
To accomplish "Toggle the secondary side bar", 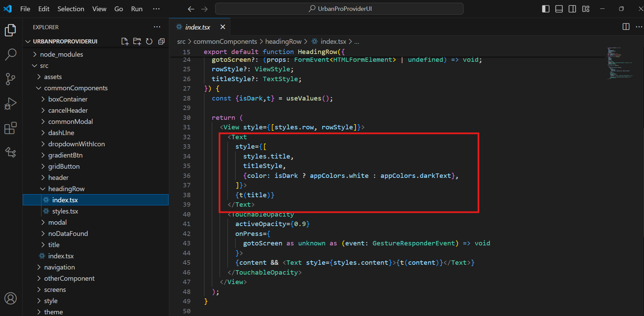I will pyautogui.click(x=572, y=9).
